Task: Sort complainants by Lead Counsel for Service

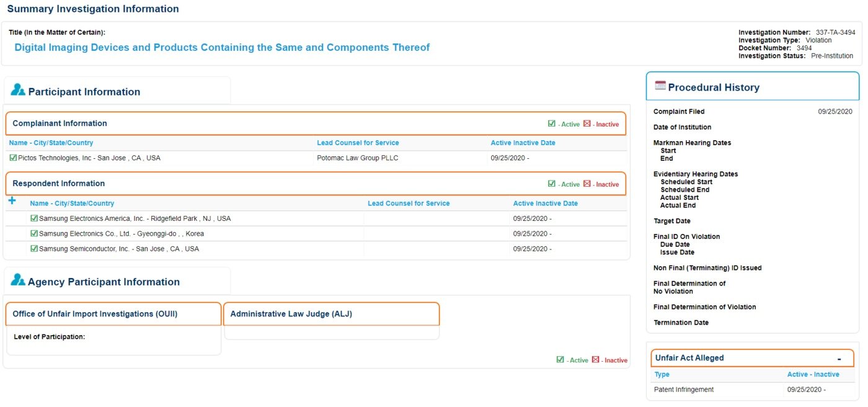Action: (358, 143)
